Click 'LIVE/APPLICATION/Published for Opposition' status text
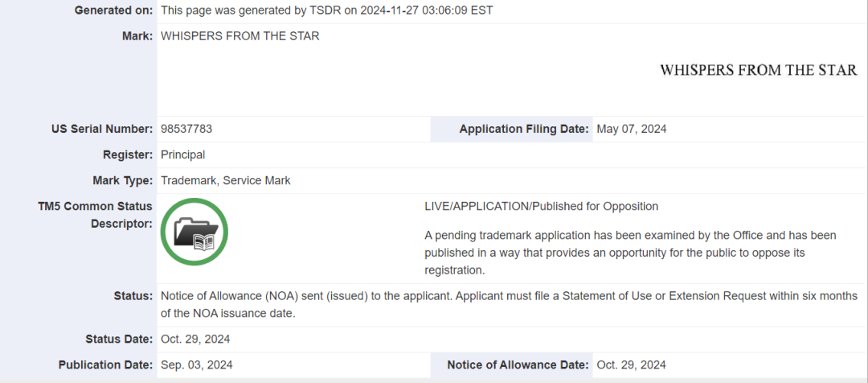868x383 pixels. pos(541,206)
